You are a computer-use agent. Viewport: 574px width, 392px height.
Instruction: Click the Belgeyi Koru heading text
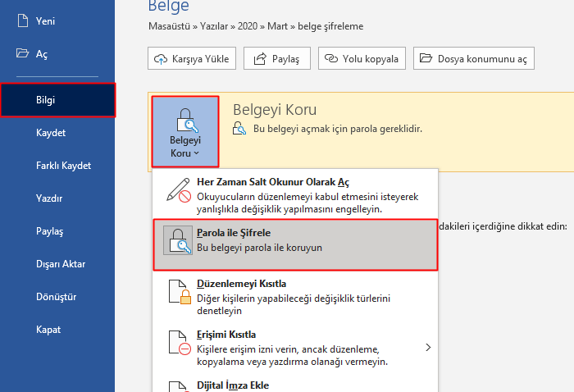[x=275, y=109]
